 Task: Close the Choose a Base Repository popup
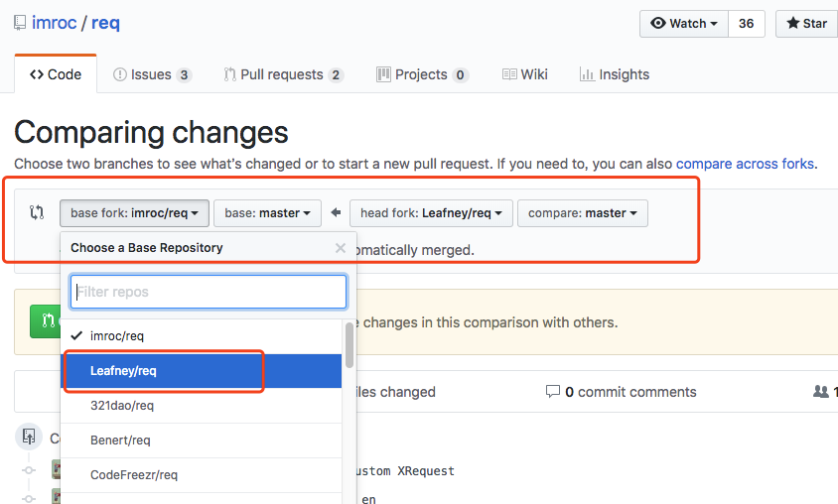341,248
